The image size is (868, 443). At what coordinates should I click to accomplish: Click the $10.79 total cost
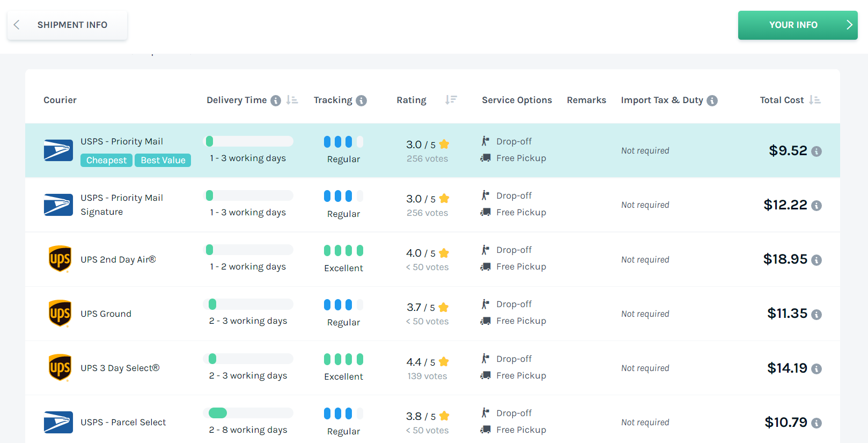pyautogui.click(x=786, y=423)
